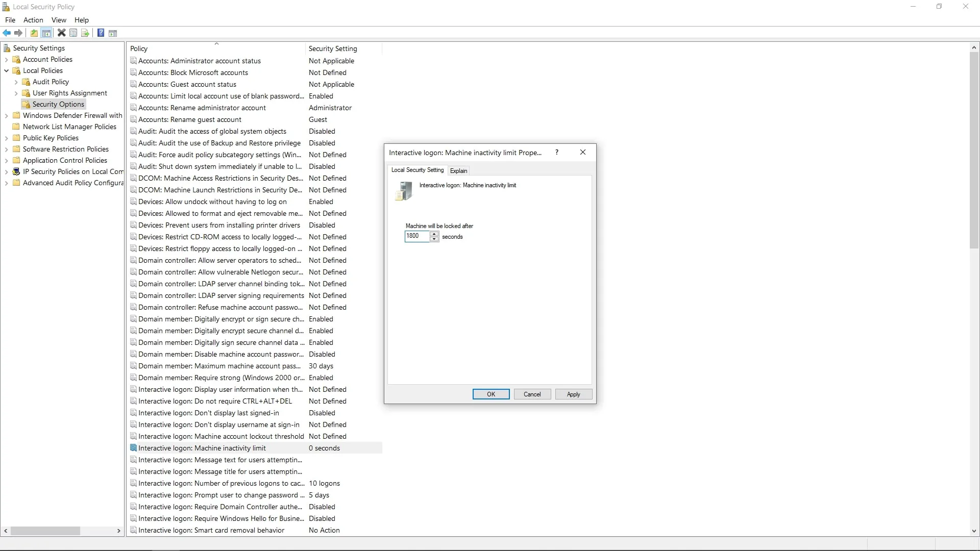Switch to the Explain tab
The height and width of the screenshot is (551, 980).
coord(458,170)
